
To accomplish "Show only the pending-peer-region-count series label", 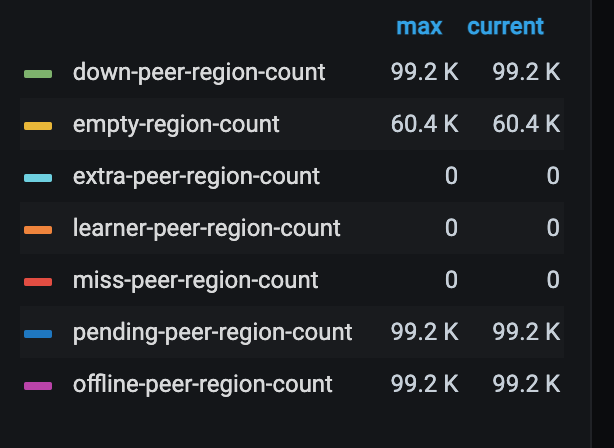I will coord(212,333).
